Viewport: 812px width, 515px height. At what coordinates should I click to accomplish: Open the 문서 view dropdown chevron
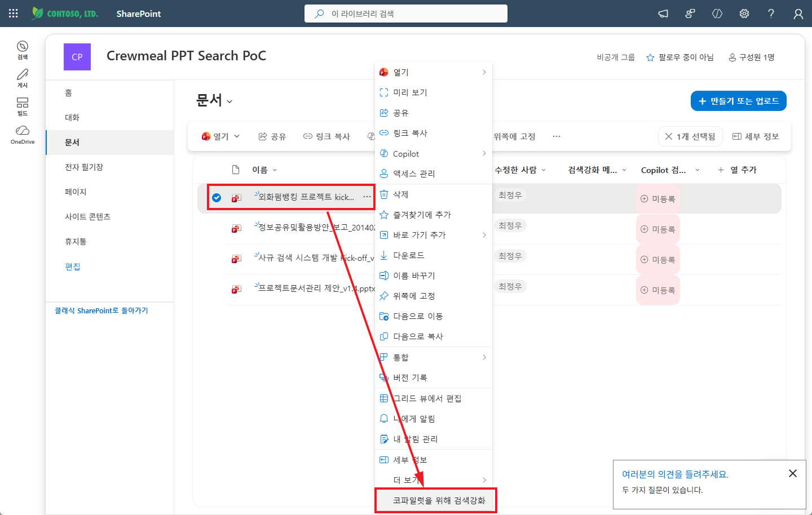230,101
